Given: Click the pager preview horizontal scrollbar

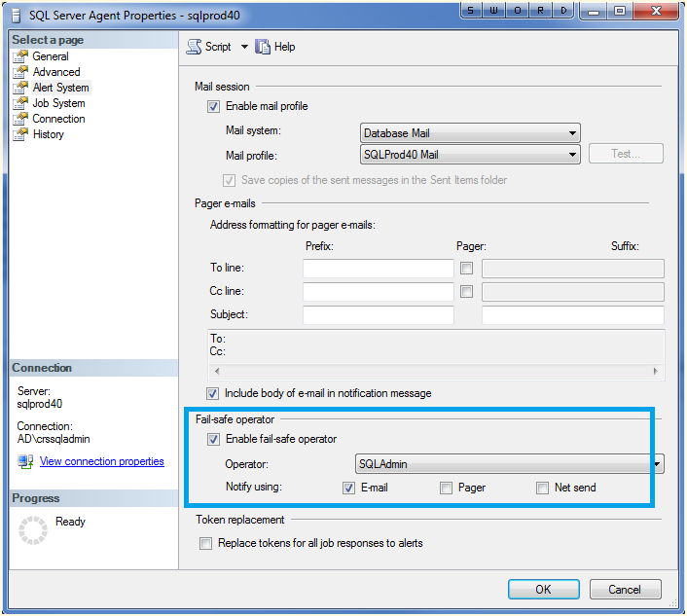Looking at the screenshot, I should (438, 372).
